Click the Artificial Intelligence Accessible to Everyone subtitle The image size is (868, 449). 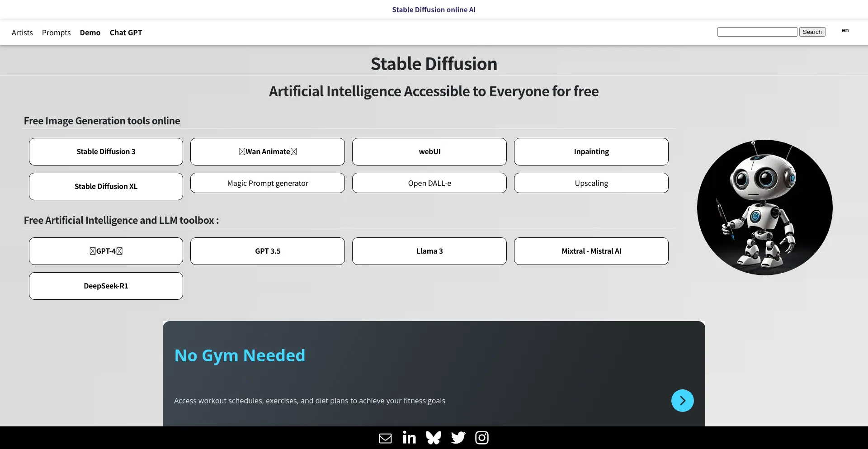point(434,91)
